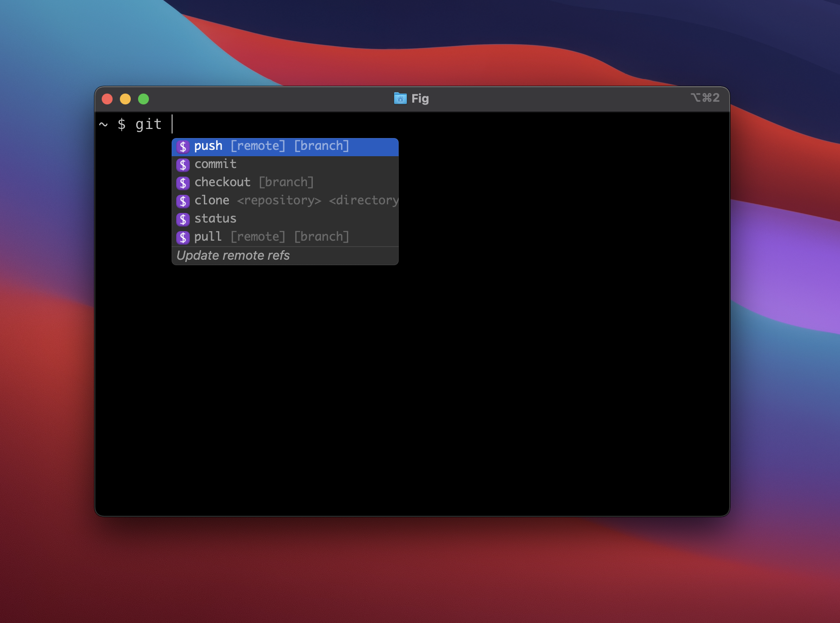
Task: Click the 'Update remote refs' description text
Action: pos(233,256)
